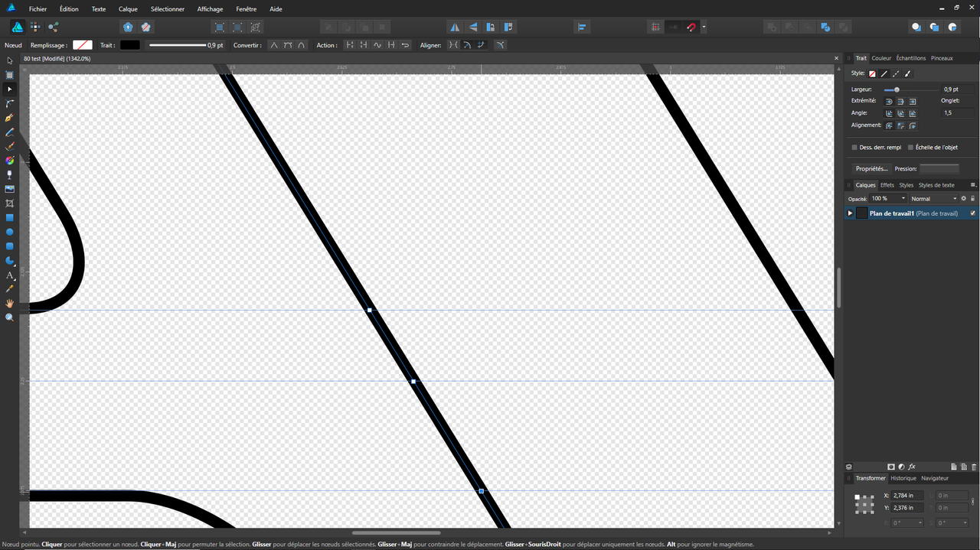Click the Remplissage fill swatch
The image size is (980, 550).
83,45
